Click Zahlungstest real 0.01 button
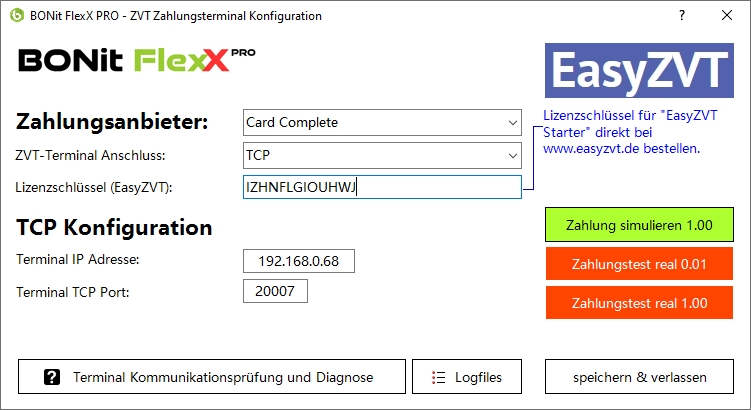The height and width of the screenshot is (410, 751). coord(639,264)
